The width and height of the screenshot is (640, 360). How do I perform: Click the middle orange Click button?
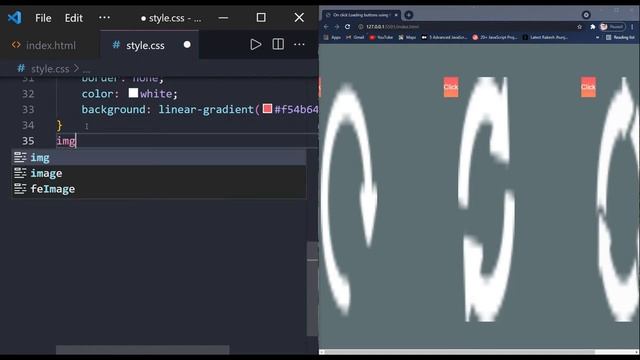[x=451, y=87]
